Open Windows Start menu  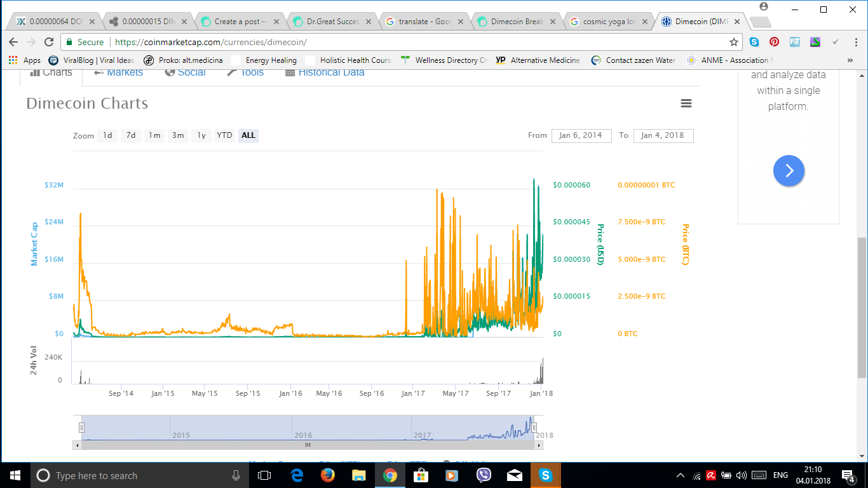coord(15,475)
